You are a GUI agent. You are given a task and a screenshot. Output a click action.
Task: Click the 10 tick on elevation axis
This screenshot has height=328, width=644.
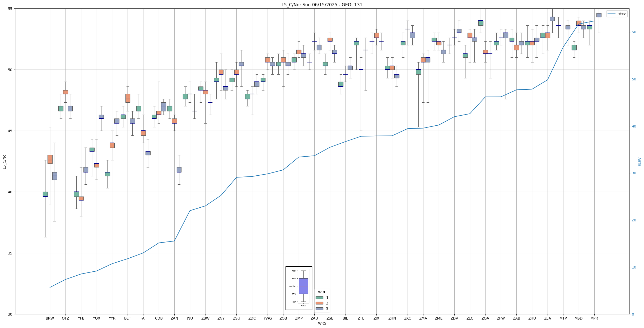click(633, 267)
